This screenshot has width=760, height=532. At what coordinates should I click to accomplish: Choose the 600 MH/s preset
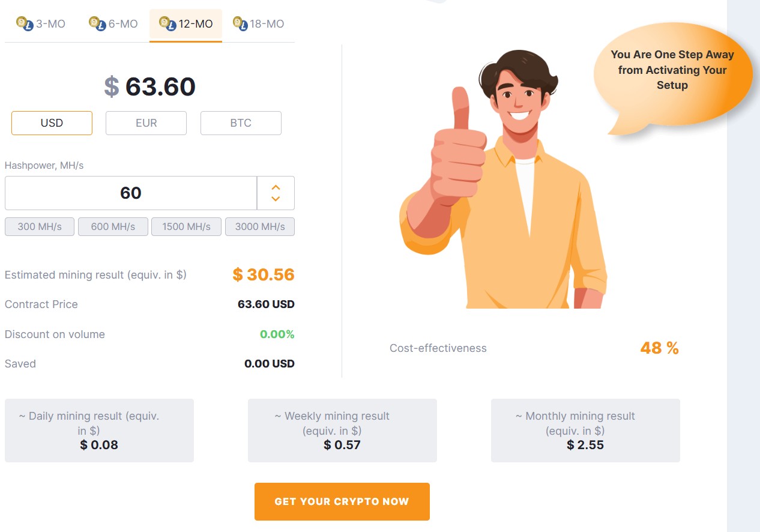[113, 227]
